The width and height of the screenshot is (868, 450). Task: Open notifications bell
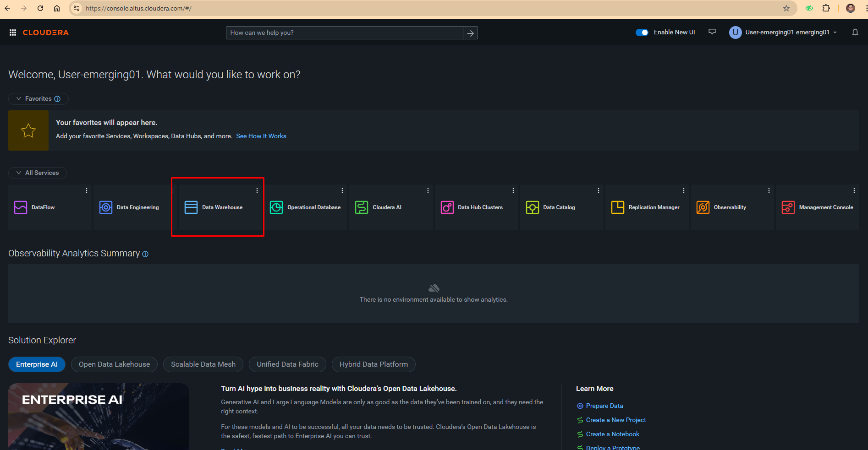tap(855, 32)
